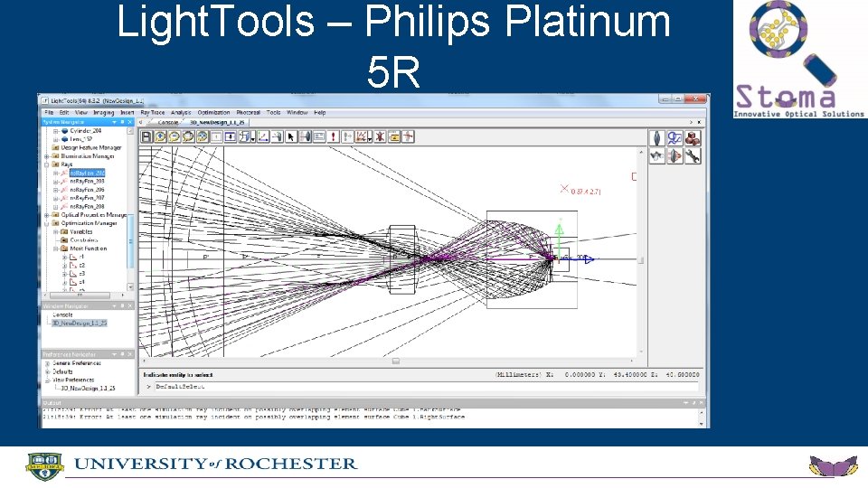Open the Ray Trace menu
The width and height of the screenshot is (868, 488).
[x=152, y=112]
